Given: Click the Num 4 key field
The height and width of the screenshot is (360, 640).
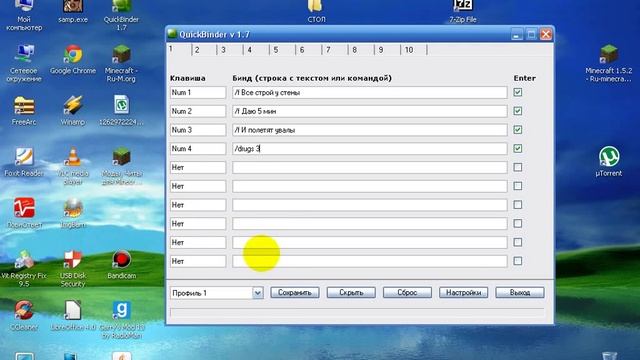Looking at the screenshot, I should pos(198,149).
